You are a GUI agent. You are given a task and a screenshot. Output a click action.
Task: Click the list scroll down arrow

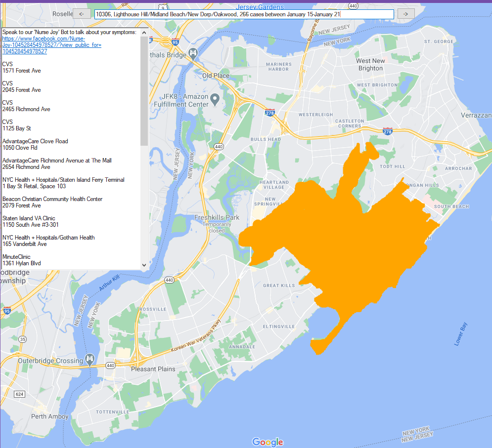pyautogui.click(x=144, y=265)
